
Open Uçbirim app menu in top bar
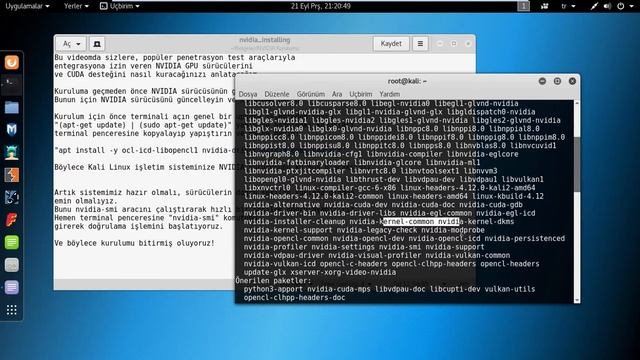[120, 6]
